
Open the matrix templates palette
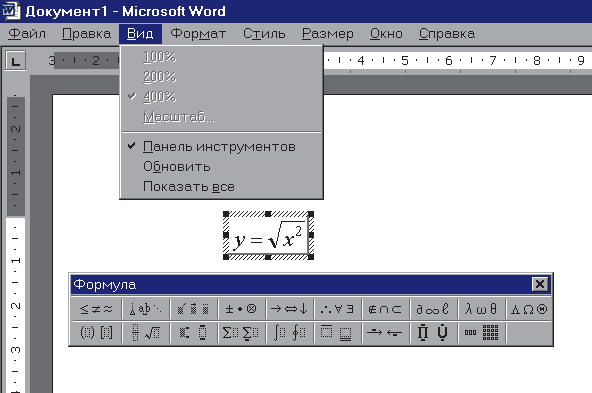point(481,333)
